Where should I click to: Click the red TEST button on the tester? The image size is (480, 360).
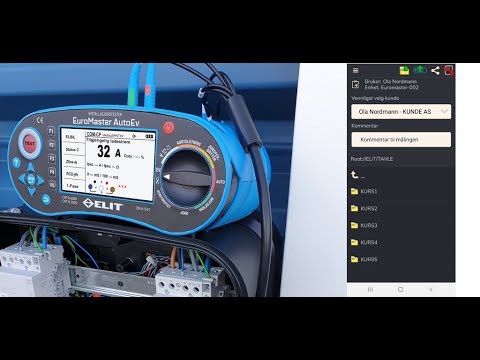pyautogui.click(x=30, y=144)
